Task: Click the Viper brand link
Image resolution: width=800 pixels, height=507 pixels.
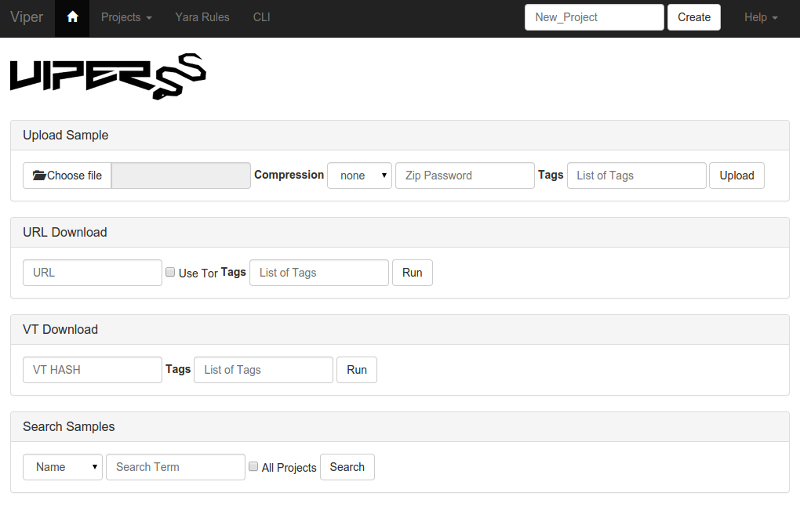Action: [x=27, y=17]
